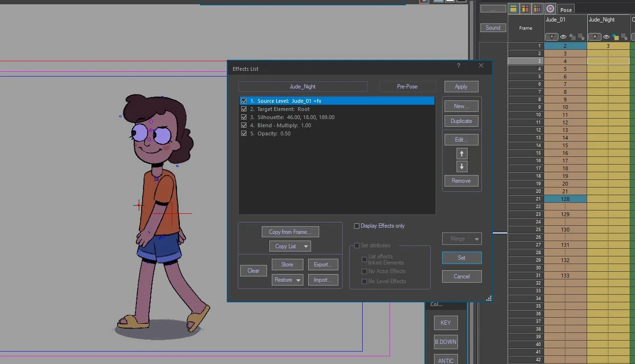Viewport: 635px width, 364px height.
Task: Click the Effects List help question mark
Action: tap(458, 66)
